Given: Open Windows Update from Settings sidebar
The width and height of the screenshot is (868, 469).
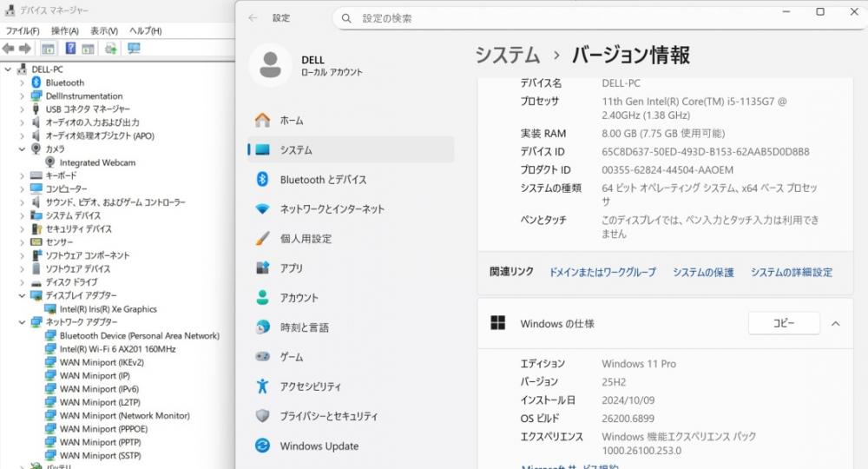Looking at the screenshot, I should [319, 446].
